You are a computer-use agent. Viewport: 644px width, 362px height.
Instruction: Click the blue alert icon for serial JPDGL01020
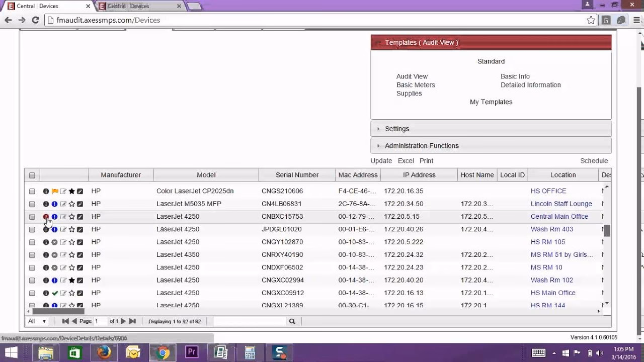click(55, 230)
